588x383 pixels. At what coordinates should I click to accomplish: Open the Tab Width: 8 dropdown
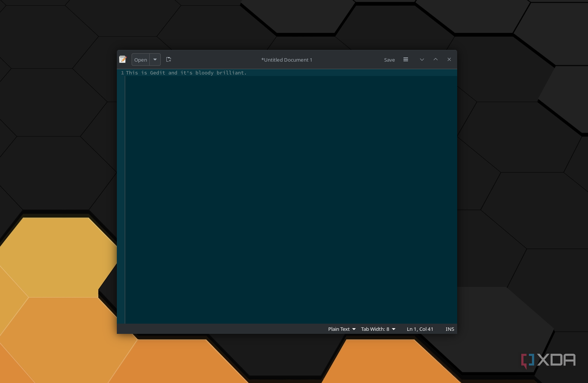point(378,329)
